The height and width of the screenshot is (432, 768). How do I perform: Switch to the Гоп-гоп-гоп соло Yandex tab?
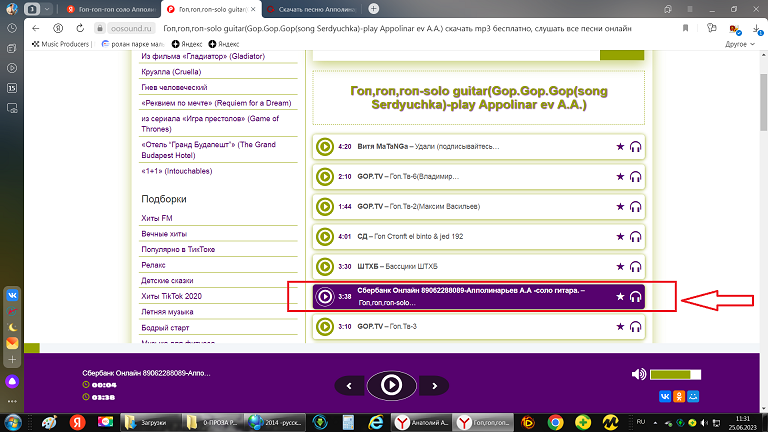tap(111, 9)
